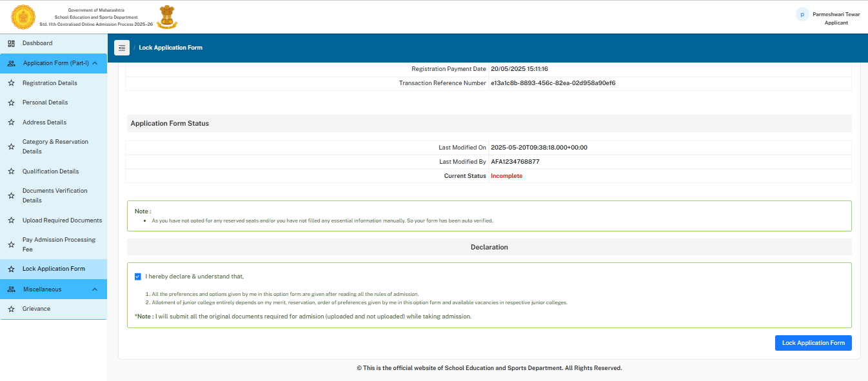
Task: Open Pay Admission Processing Fee
Action: click(59, 244)
